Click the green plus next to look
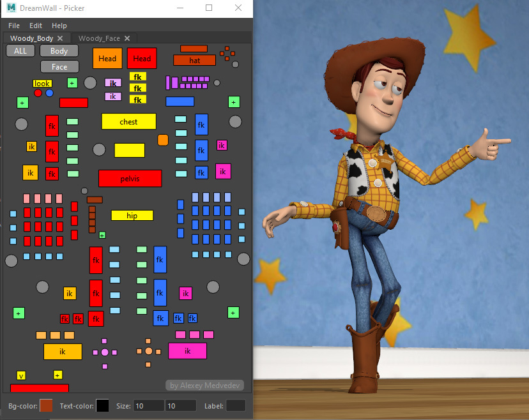The height and width of the screenshot is (420, 529). tap(72, 83)
